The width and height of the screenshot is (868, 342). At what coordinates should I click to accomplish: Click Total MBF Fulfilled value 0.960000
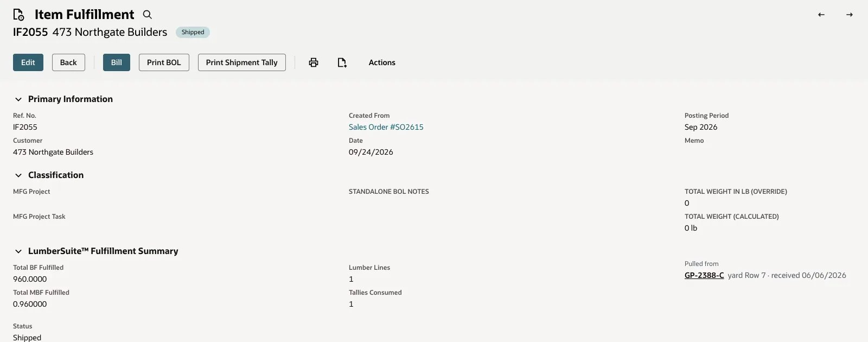30,304
